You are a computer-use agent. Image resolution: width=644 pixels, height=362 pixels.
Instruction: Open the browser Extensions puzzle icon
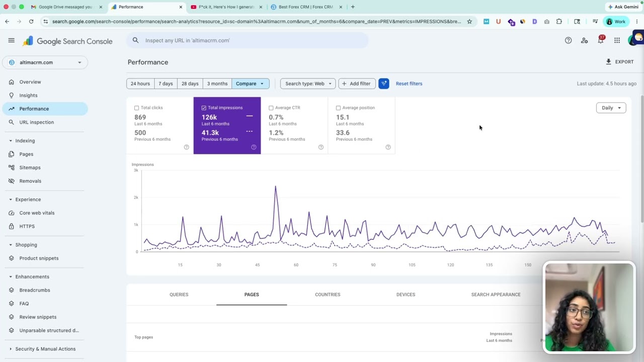pyautogui.click(x=559, y=22)
